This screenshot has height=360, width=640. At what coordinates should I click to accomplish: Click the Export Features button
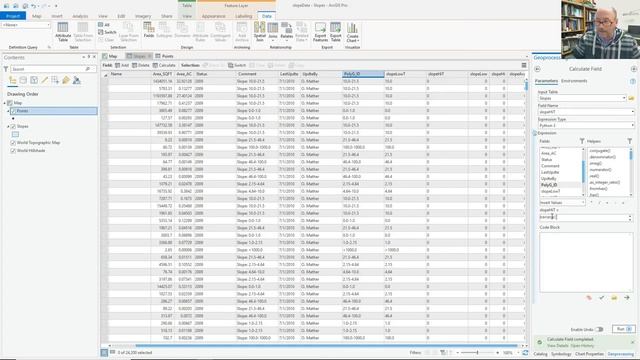(320, 32)
